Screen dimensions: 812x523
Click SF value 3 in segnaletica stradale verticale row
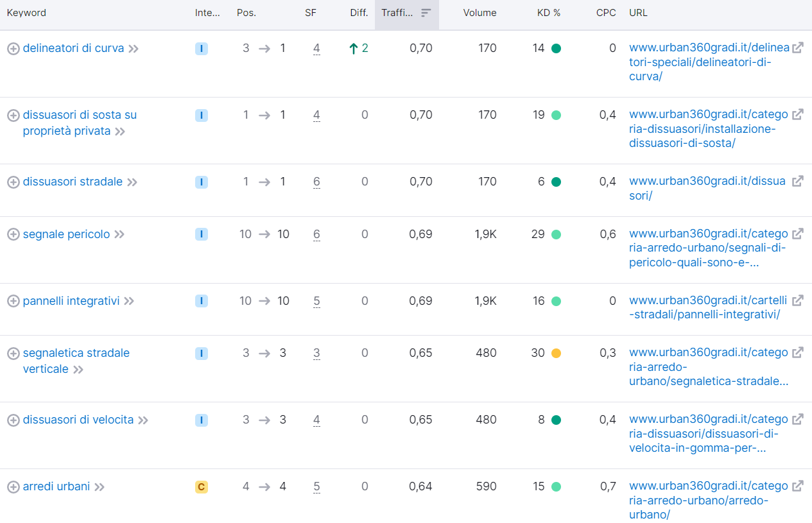(316, 353)
